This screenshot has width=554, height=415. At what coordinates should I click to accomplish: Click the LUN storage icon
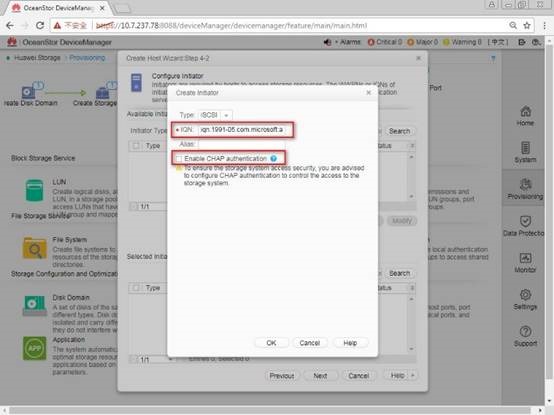coord(34,190)
